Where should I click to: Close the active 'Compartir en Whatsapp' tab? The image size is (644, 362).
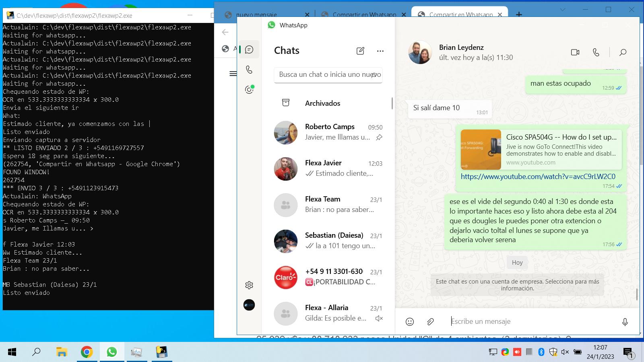[500, 15]
